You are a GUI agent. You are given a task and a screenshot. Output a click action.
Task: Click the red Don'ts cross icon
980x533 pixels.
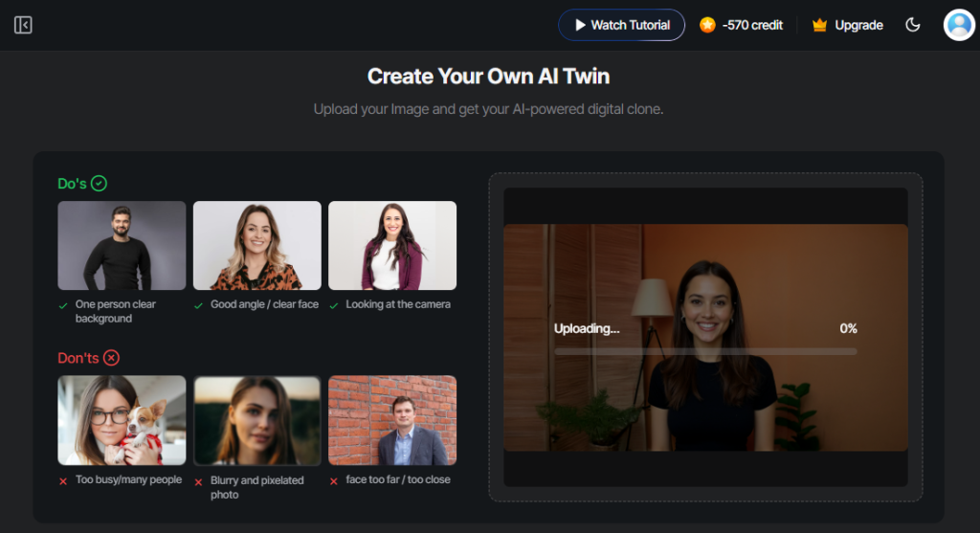click(111, 358)
